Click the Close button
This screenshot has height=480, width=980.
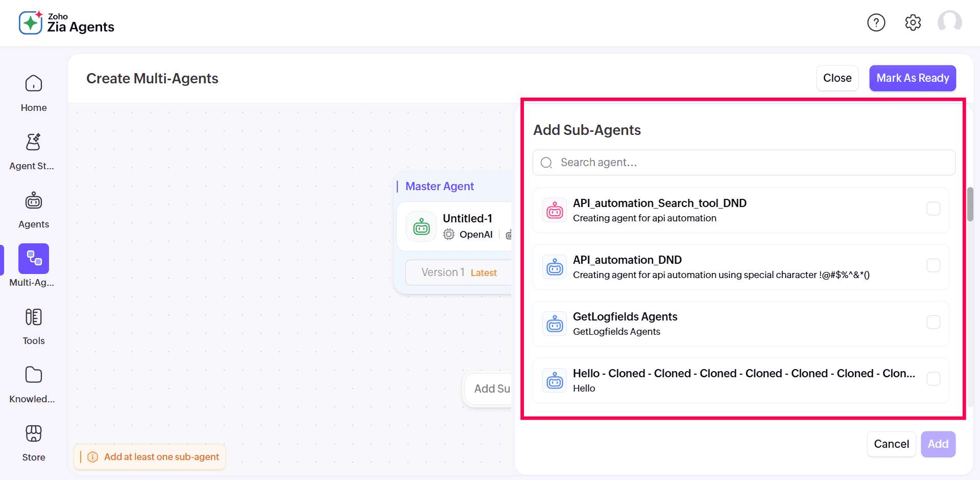pos(838,78)
